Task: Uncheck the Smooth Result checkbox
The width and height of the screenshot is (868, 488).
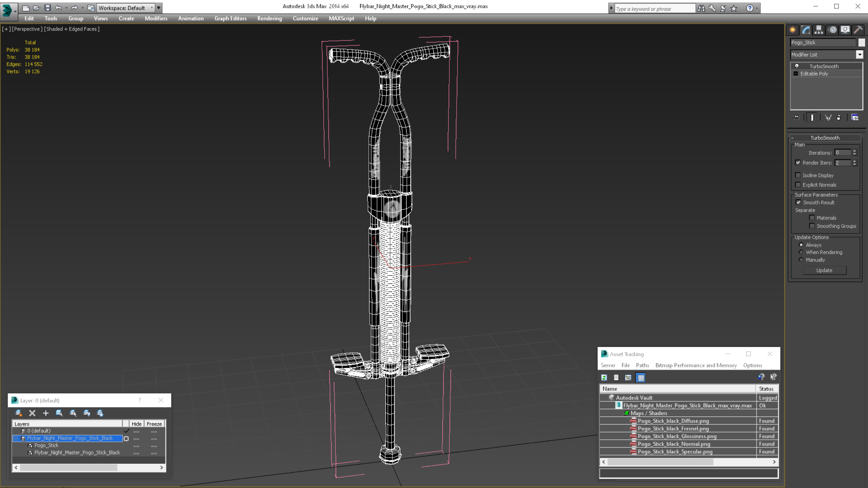Action: click(798, 202)
